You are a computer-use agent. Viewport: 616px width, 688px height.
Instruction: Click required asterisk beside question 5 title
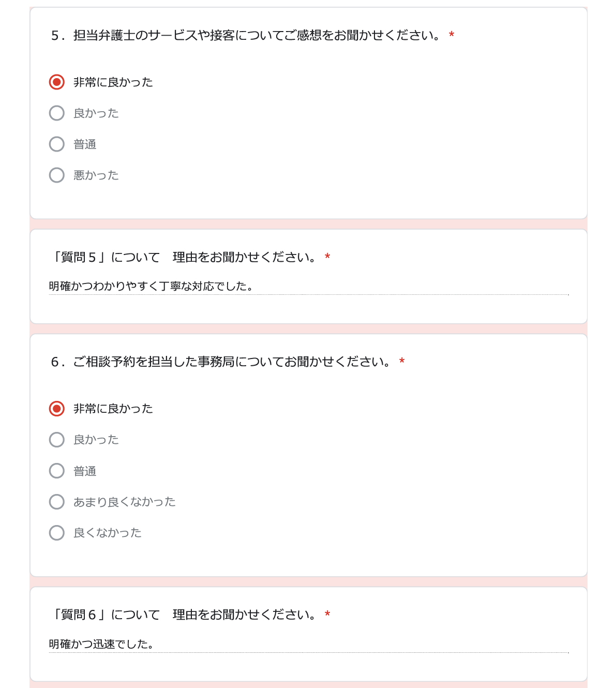click(452, 35)
